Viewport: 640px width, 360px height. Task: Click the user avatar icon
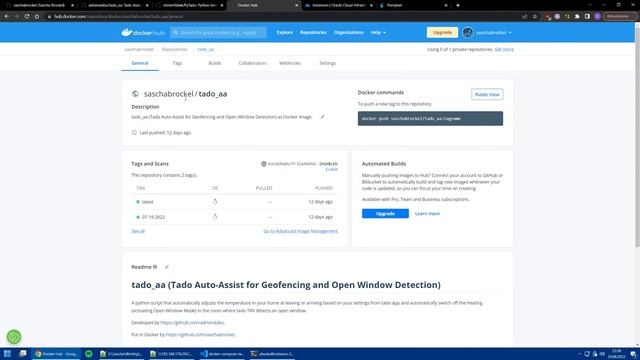(x=468, y=32)
